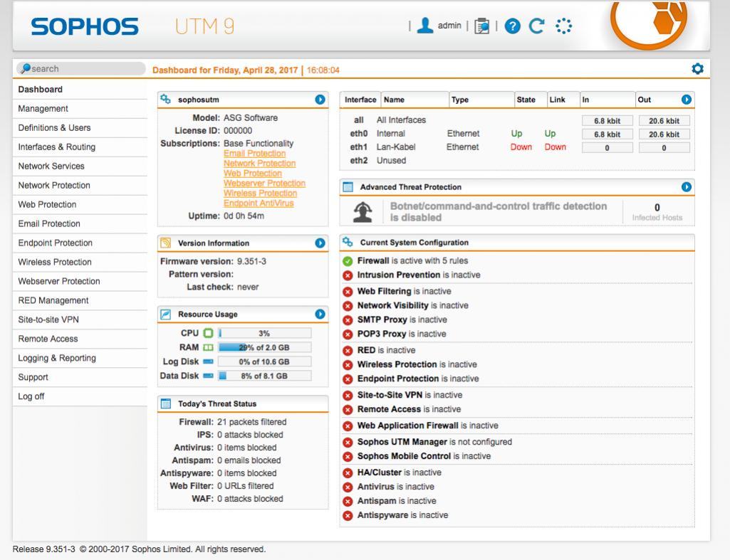Click the eth0 Out 20.6 kbit value
Image resolution: width=730 pixels, height=560 pixels.
click(664, 134)
